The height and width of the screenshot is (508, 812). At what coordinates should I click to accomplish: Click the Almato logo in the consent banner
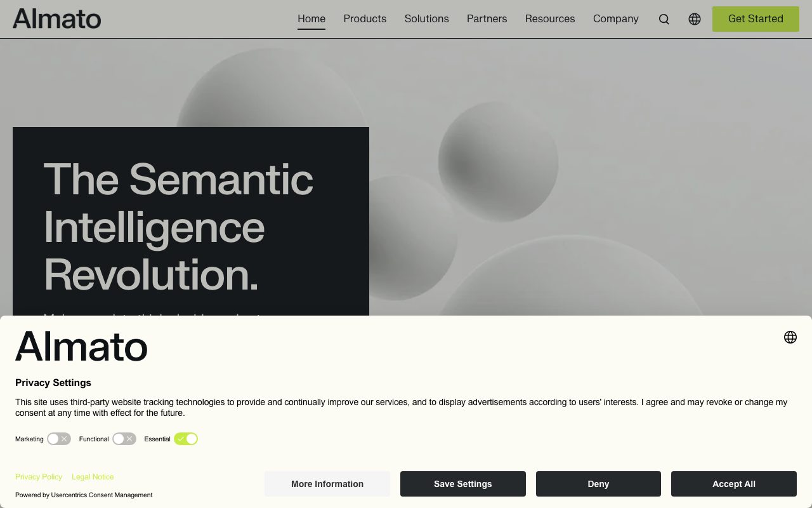tap(81, 346)
